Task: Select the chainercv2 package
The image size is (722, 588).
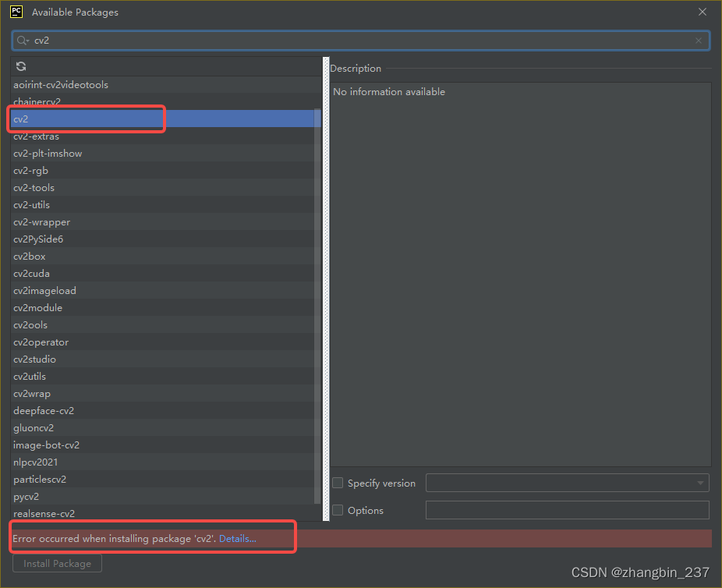Action: pos(166,101)
